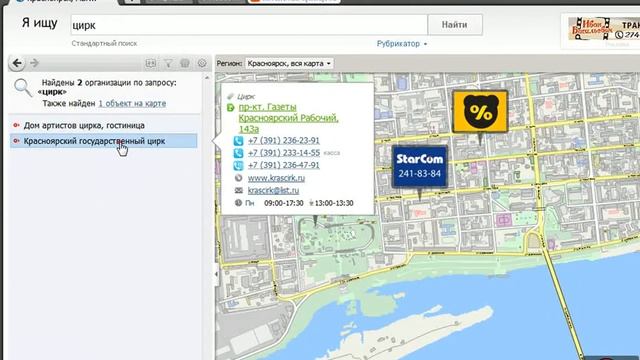Click the Стандартный поиск label
The image size is (640, 360).
click(104, 43)
